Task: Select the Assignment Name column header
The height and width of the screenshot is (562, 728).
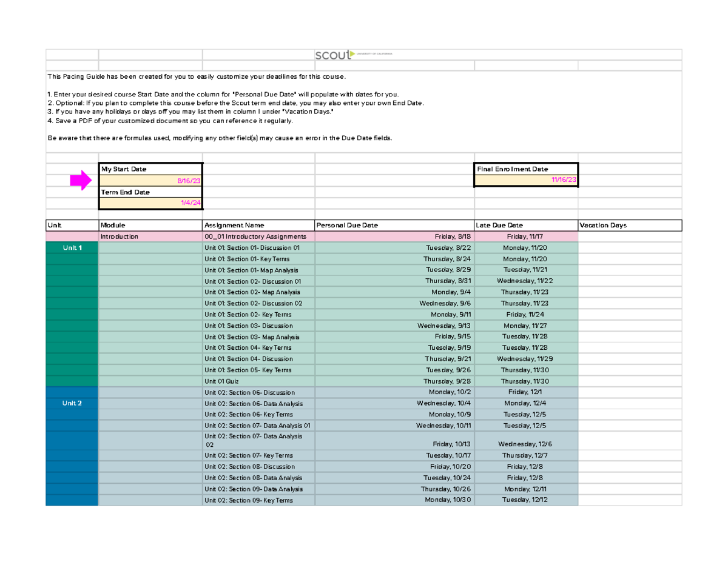Action: coord(258,226)
